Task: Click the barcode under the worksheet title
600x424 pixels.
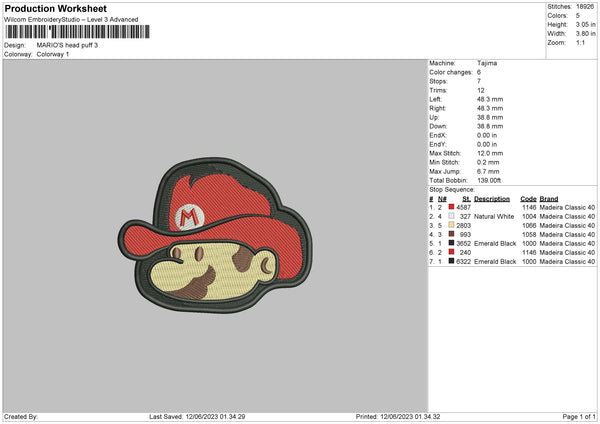Action: tap(77, 32)
